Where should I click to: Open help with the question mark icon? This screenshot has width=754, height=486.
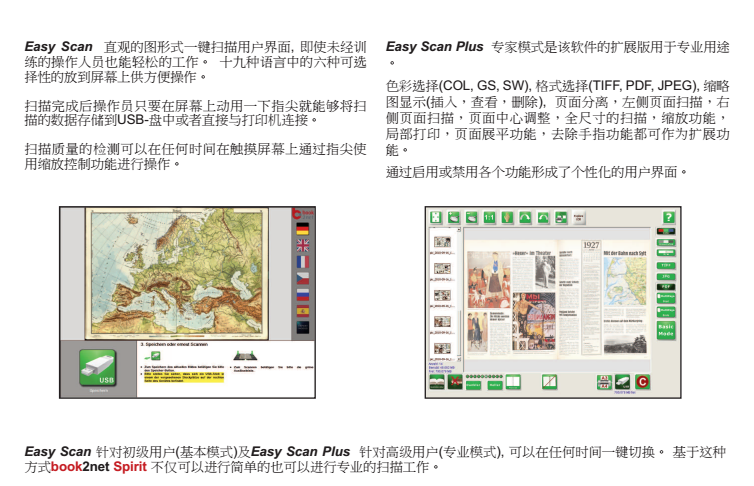[669, 217]
